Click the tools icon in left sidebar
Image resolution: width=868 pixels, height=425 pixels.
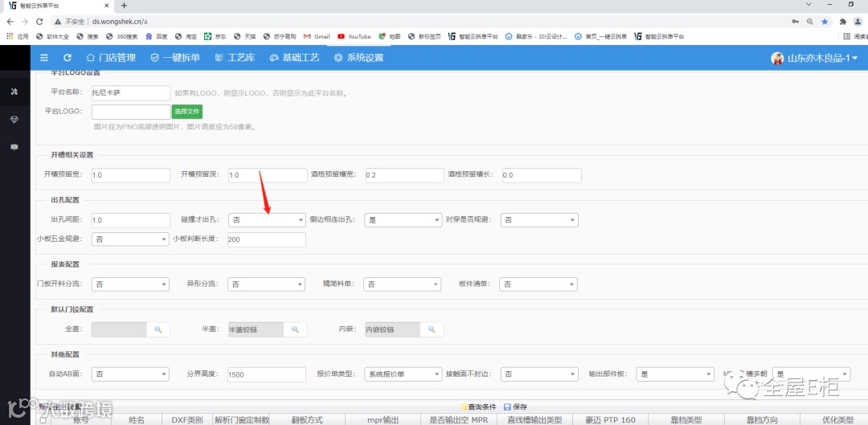(14, 92)
